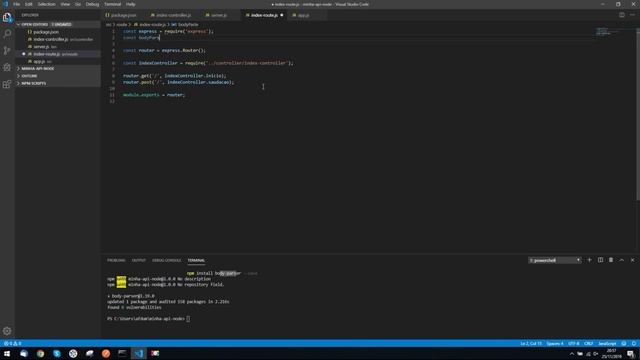Open the powershell terminal selector dropdown

(554, 260)
